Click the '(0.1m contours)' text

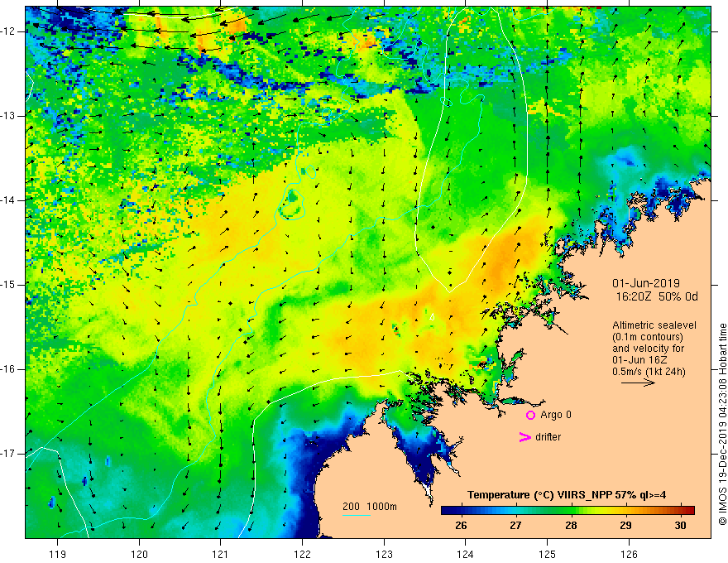coord(648,337)
